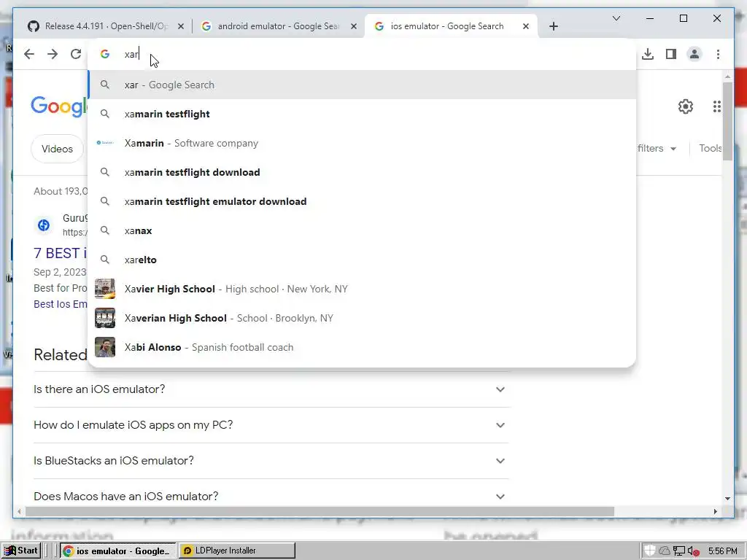Open Chrome profile avatar
The image size is (747, 560).
point(694,54)
